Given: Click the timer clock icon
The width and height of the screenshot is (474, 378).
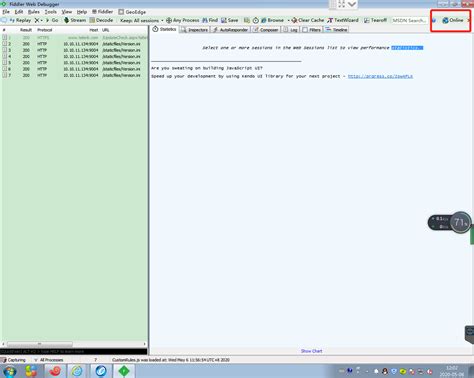Looking at the screenshot, I should click(255, 20).
